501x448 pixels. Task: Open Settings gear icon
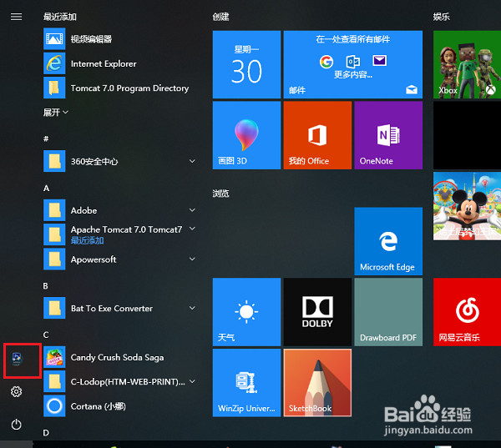[17, 392]
